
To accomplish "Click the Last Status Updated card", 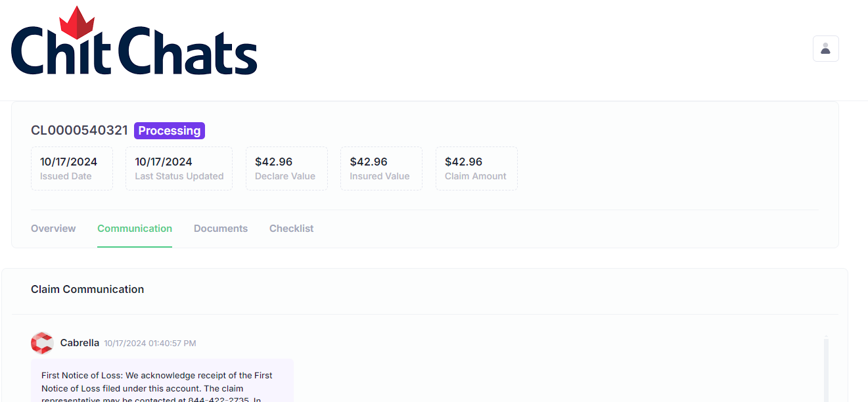I will pos(179,169).
